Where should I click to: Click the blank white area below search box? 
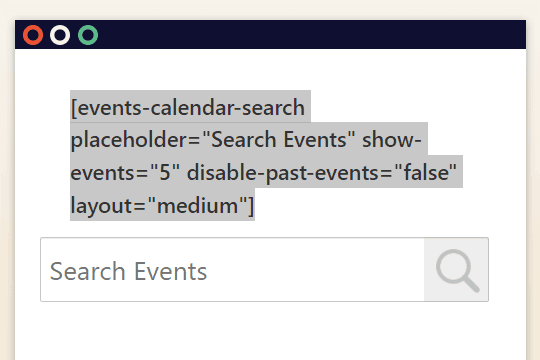click(x=270, y=331)
